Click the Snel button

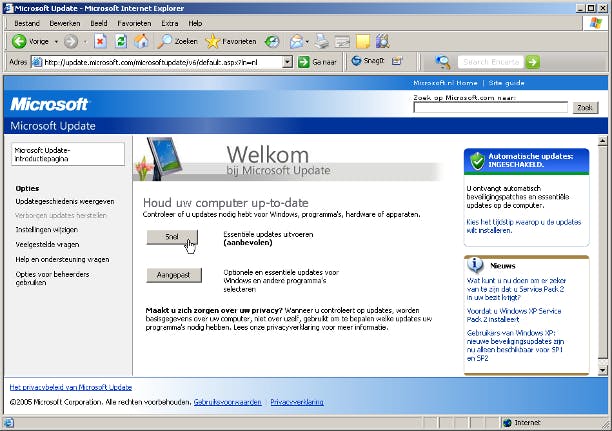[172, 237]
